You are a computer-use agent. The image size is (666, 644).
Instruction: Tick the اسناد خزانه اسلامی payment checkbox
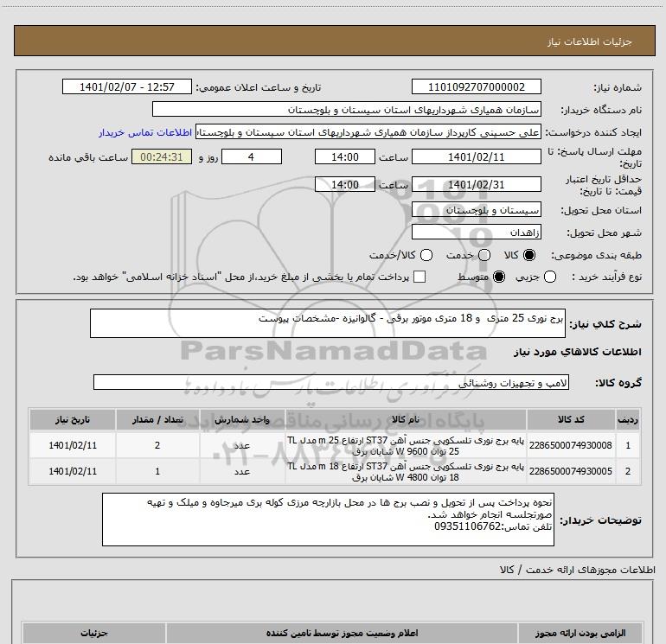pyautogui.click(x=419, y=277)
